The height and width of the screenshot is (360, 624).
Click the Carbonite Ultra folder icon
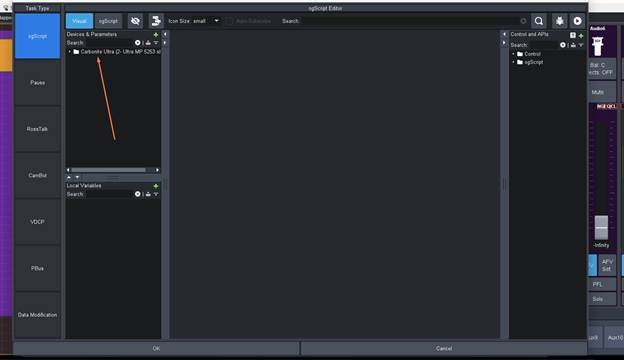coord(76,52)
